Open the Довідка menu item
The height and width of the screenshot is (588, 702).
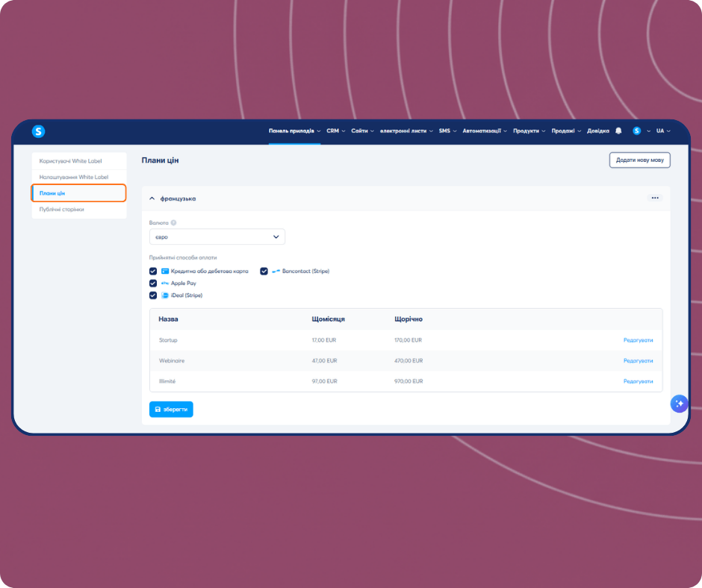click(598, 131)
